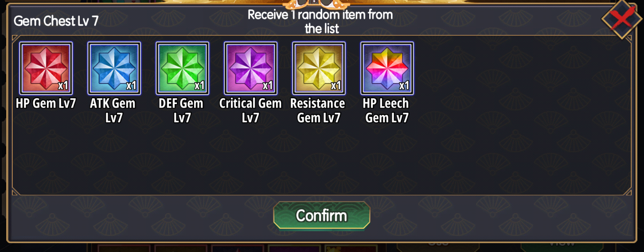Click the x1 badge on HP Leech Gem
Image resolution: width=644 pixels, height=252 pixels.
(404, 85)
